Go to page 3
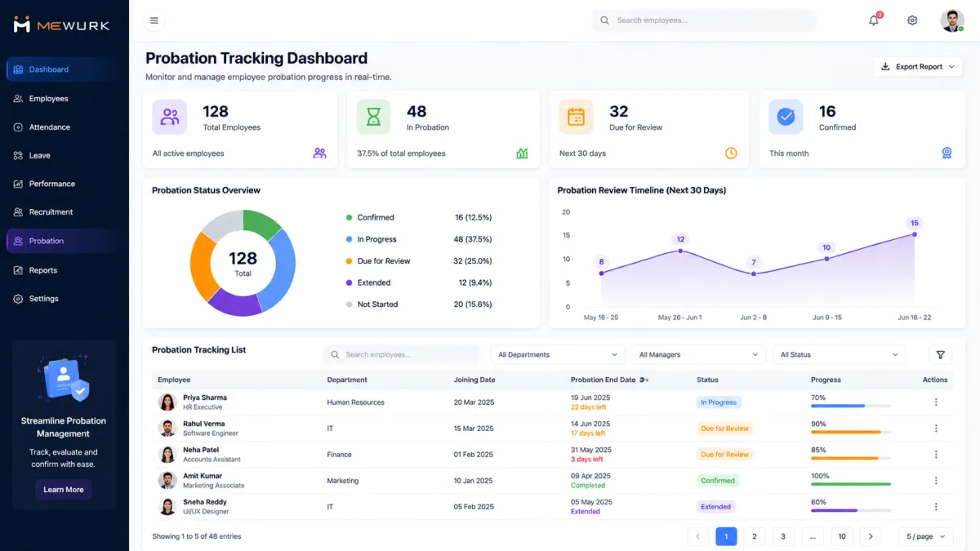The image size is (980, 551). 783,536
